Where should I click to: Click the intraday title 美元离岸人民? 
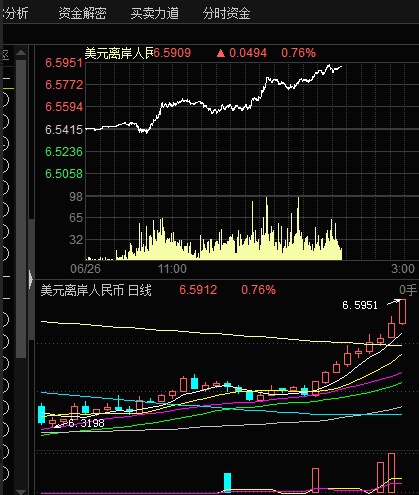[x=119, y=53]
